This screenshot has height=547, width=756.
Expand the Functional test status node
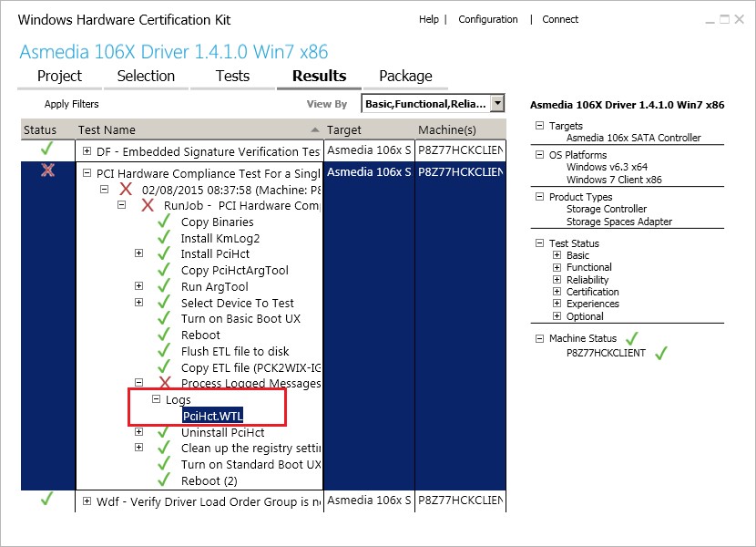click(x=557, y=267)
